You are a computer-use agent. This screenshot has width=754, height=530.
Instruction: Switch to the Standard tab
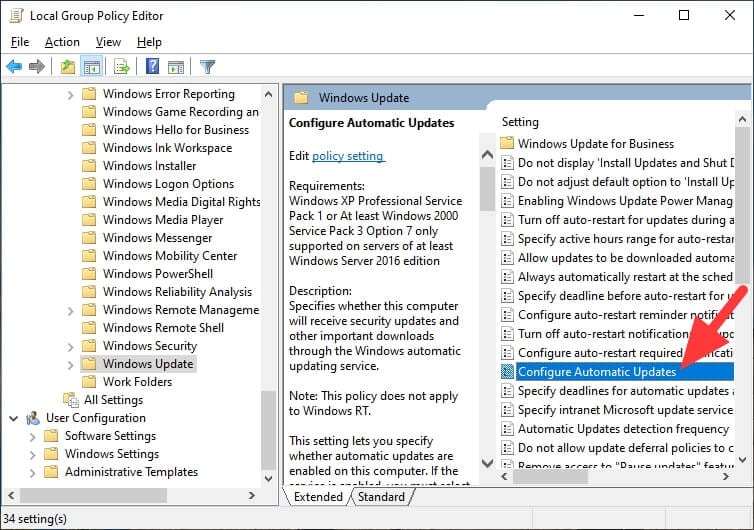point(381,497)
